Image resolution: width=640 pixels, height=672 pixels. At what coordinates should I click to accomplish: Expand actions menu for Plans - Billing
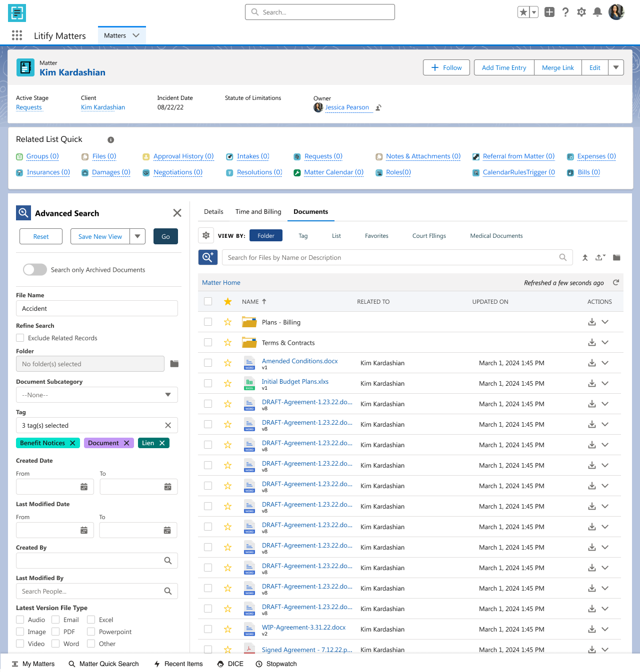tap(605, 322)
